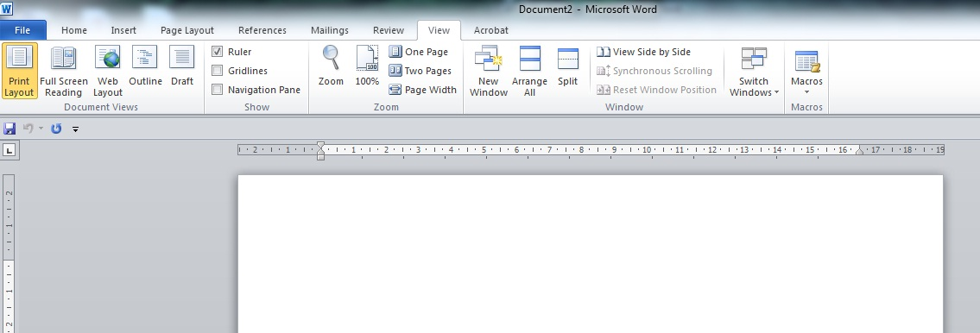Switch to Draft view
The image size is (980, 333).
point(182,66)
